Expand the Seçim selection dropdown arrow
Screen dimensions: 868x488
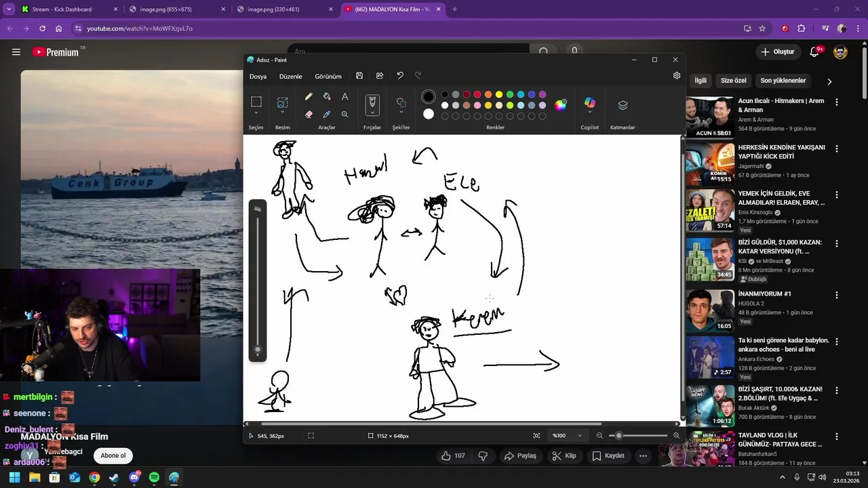256,113
